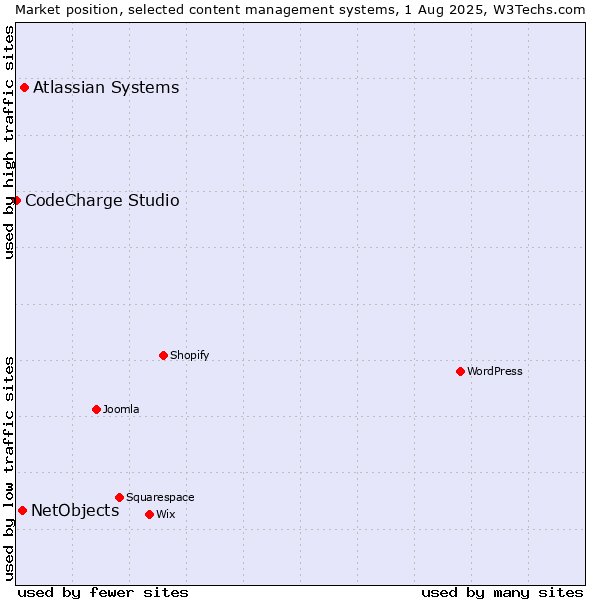Click the CodeCharge Studio label

click(x=102, y=201)
